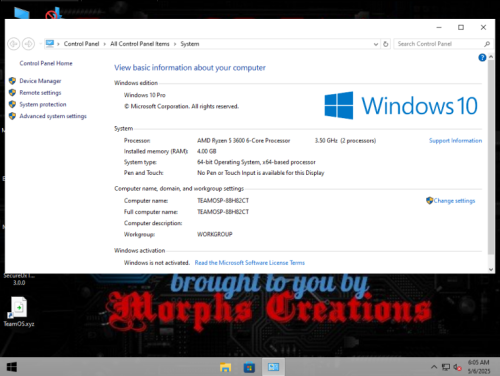Click the muted volume tray icon
The width and height of the screenshot is (500, 376).
coord(457,367)
